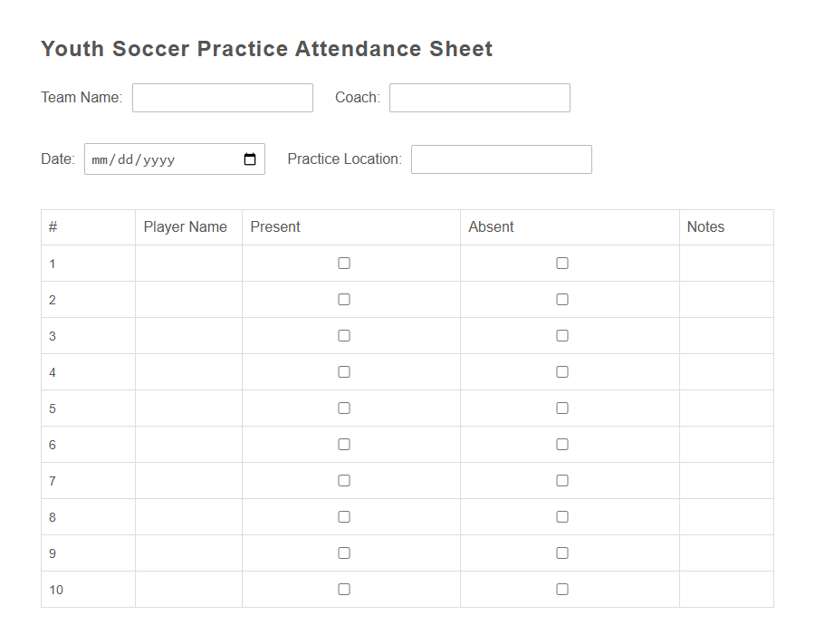Image resolution: width=815 pixels, height=644 pixels.
Task: Check Absent for player 10
Action: (x=561, y=589)
